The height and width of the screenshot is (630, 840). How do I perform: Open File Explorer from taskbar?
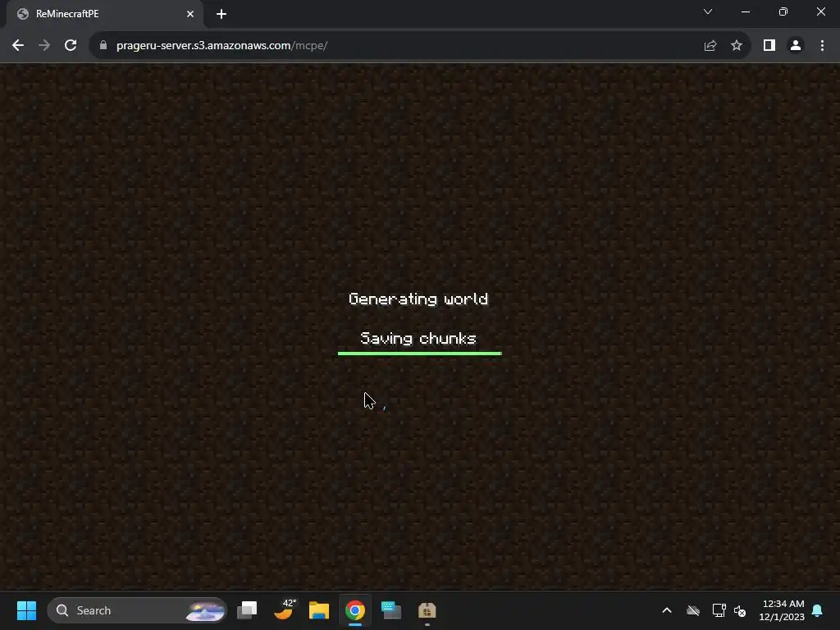(319, 610)
